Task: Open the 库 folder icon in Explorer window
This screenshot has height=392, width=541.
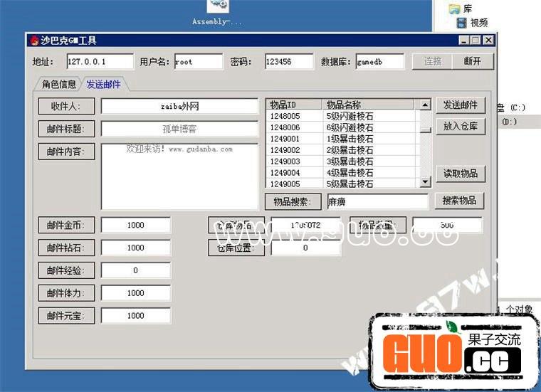Action: point(454,9)
